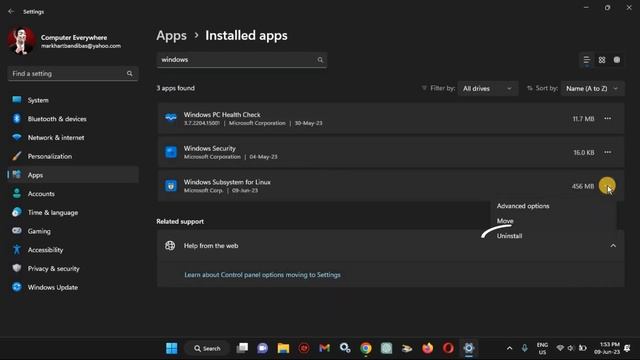
Task: Launch Firefox from the taskbar
Action: pyautogui.click(x=427, y=348)
